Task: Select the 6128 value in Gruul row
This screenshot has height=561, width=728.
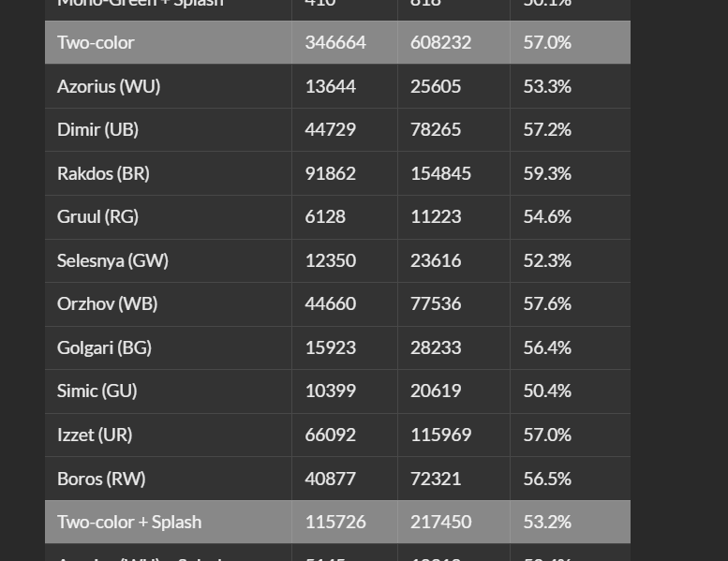Action: [x=325, y=216]
